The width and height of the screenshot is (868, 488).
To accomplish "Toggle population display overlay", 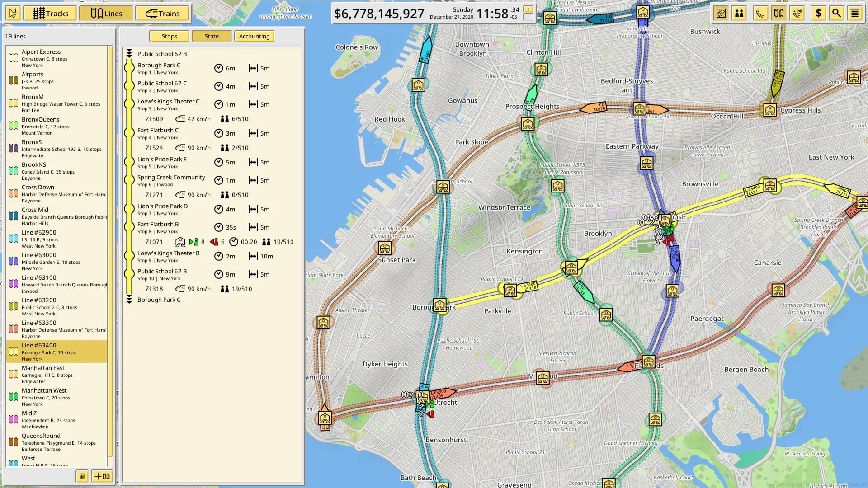I will pyautogui.click(x=739, y=13).
